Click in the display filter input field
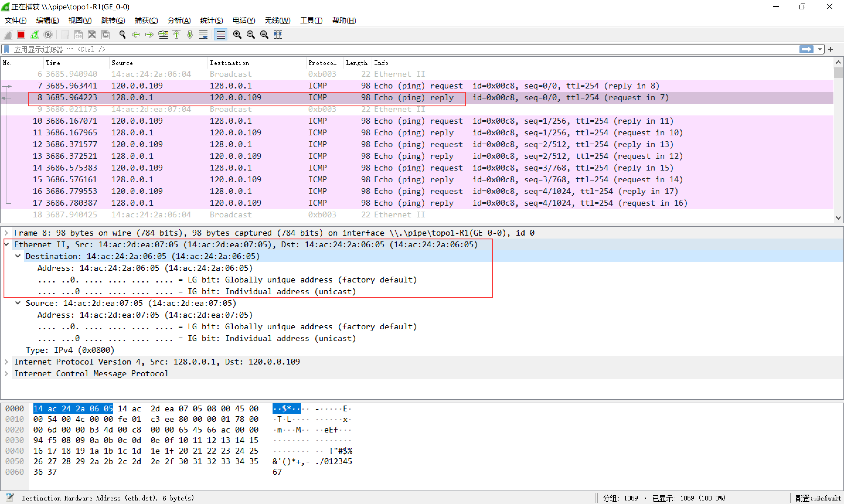This screenshot has height=504, width=844. [408, 49]
